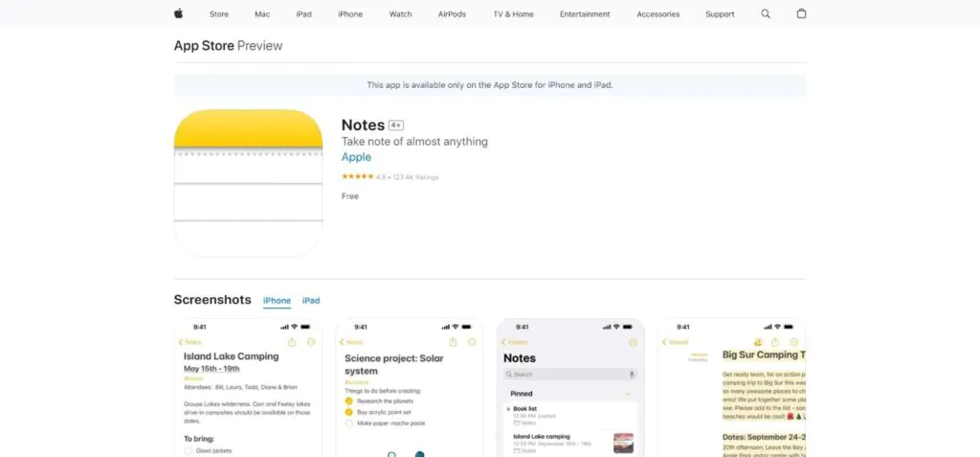Select the iPhone screenshots tab
The height and width of the screenshot is (457, 980).
[x=277, y=301]
